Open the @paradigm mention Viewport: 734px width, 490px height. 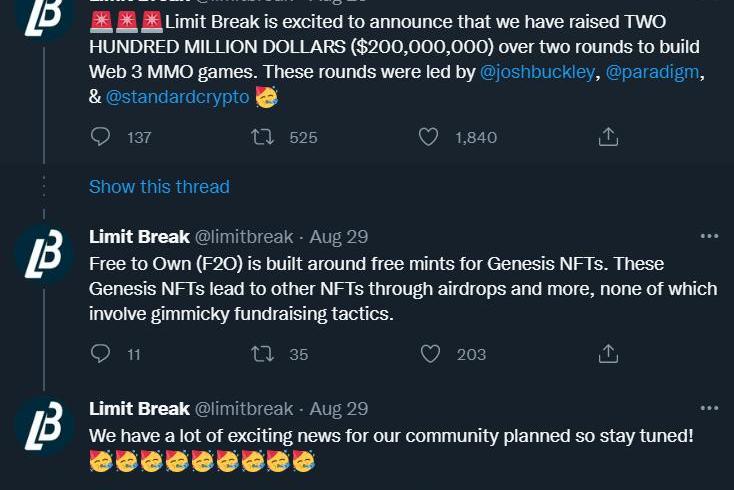652,72
